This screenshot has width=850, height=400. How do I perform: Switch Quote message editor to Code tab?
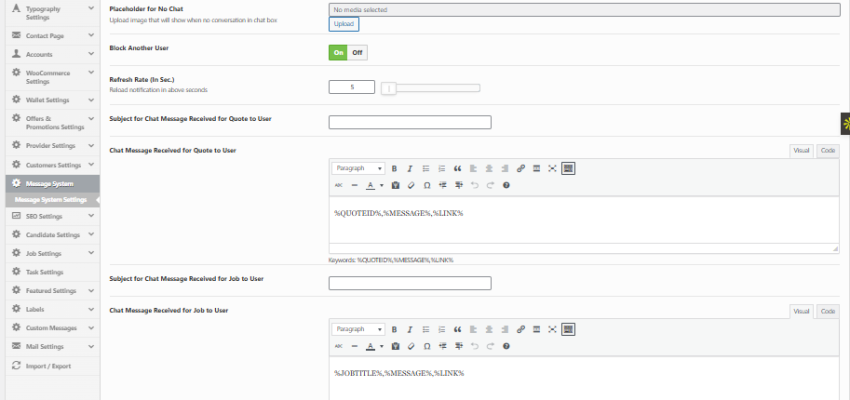point(827,150)
